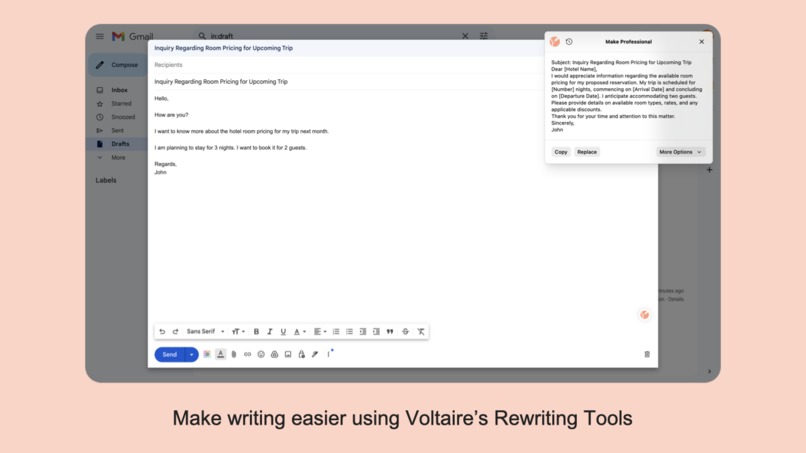Insert a bulleted list
The width and height of the screenshot is (806, 453).
pos(349,332)
